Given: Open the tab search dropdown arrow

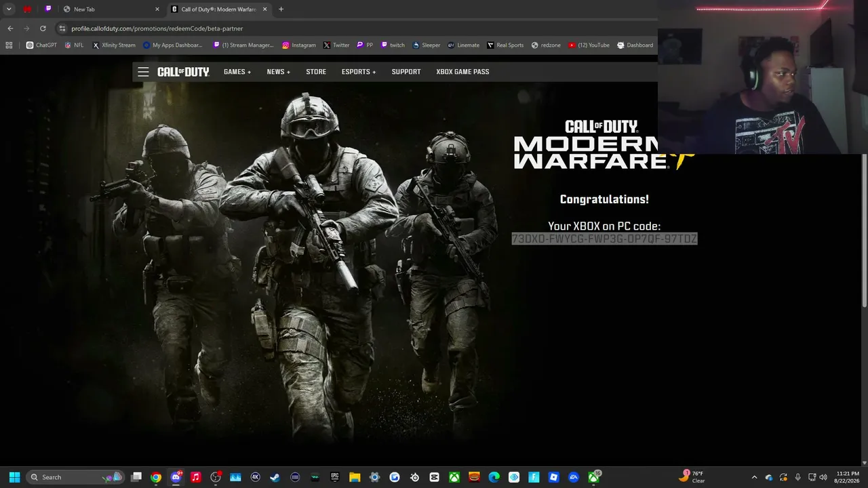Looking at the screenshot, I should 9,9.
